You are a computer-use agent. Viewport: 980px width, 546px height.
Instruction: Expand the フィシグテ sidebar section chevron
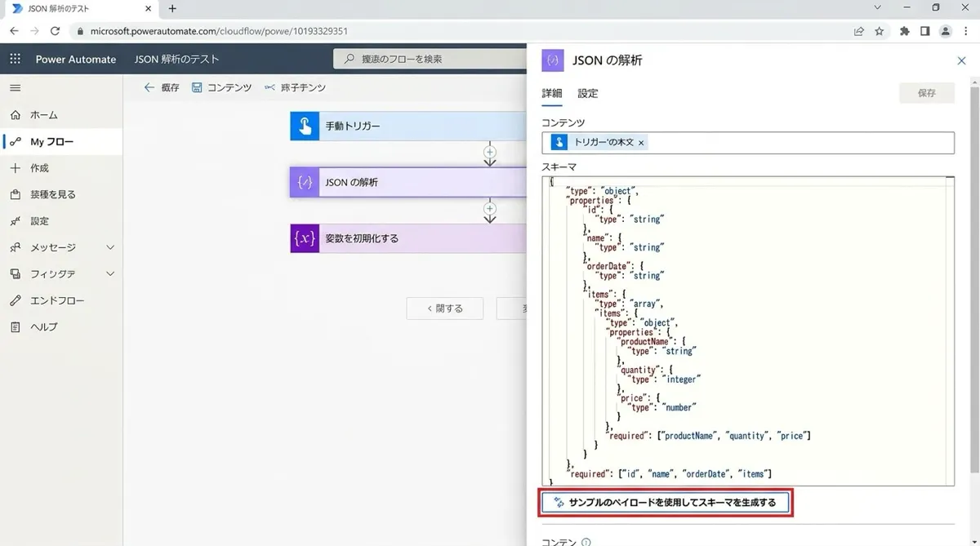(x=110, y=274)
